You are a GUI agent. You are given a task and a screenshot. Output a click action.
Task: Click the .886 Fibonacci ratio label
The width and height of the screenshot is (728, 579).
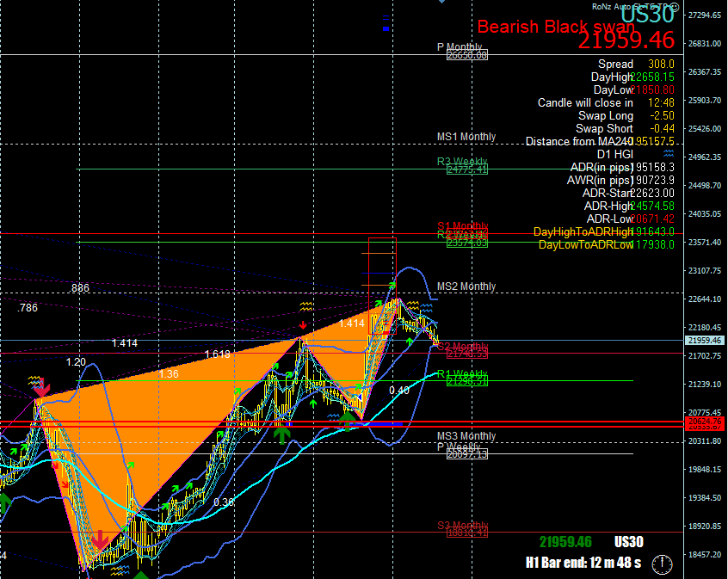click(79, 288)
